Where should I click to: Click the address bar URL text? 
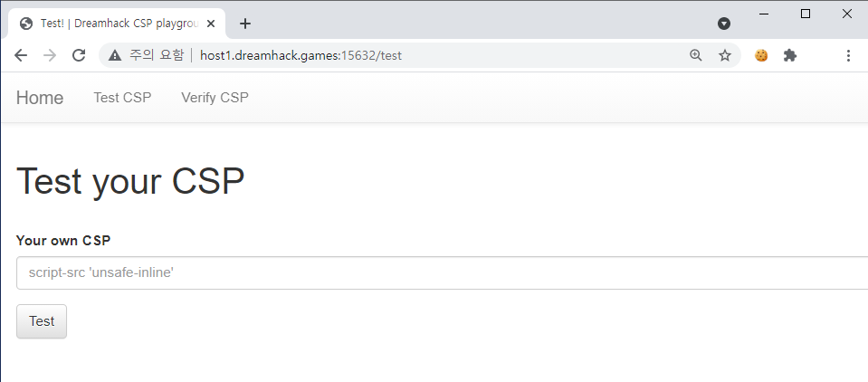coord(300,55)
